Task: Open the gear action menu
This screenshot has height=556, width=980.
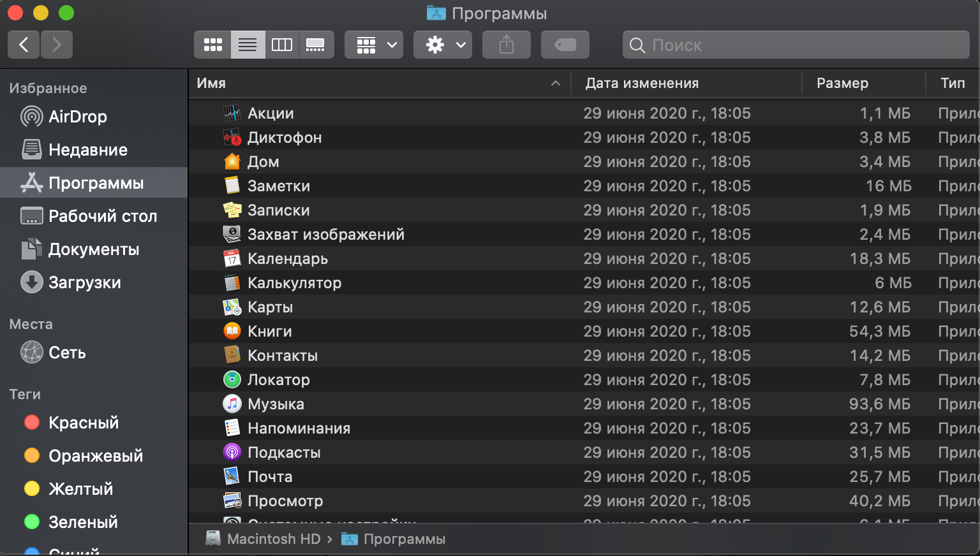Action: (x=443, y=45)
